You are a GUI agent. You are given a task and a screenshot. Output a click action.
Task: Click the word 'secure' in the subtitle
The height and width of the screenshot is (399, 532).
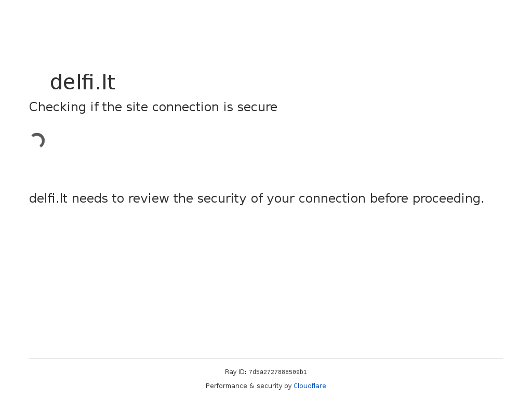(x=257, y=107)
